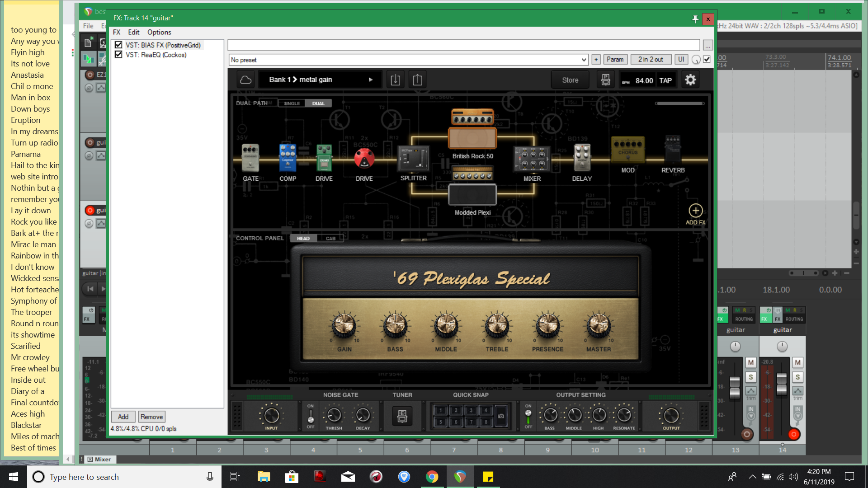Toggle the Output Setting ON/OFF switch

coord(528,416)
